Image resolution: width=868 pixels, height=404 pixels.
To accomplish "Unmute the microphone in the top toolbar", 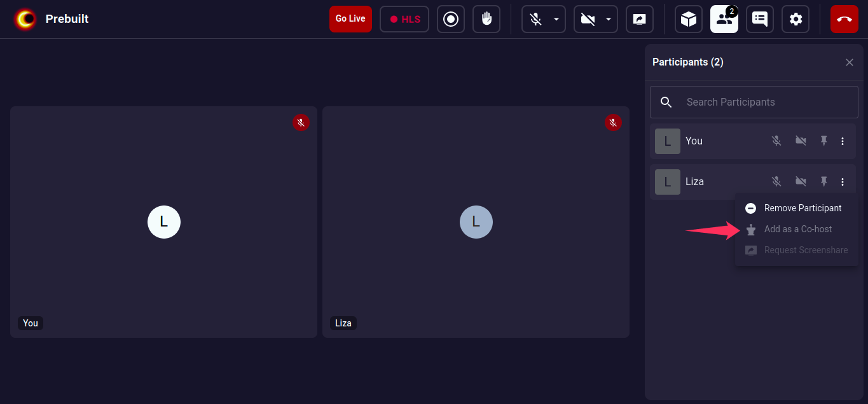I will [536, 19].
